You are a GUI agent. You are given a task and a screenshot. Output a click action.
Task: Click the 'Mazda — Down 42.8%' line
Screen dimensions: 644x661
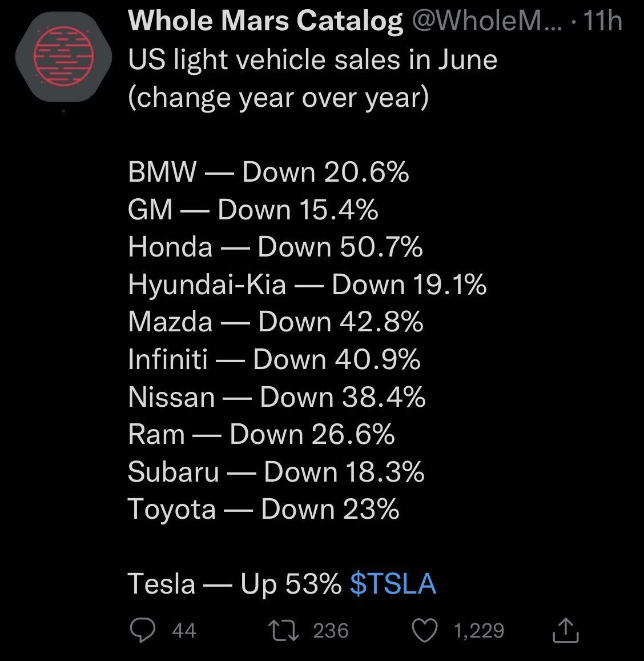[275, 322]
